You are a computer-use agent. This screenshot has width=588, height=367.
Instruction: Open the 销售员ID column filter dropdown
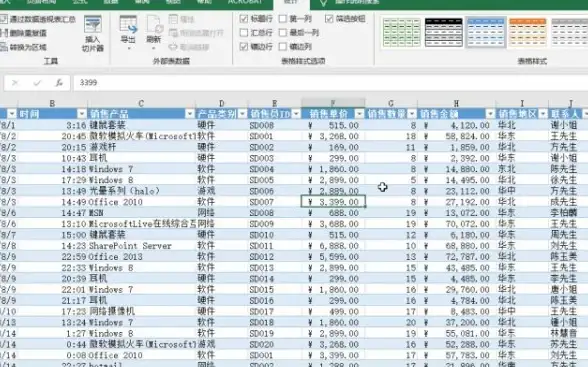click(296, 114)
